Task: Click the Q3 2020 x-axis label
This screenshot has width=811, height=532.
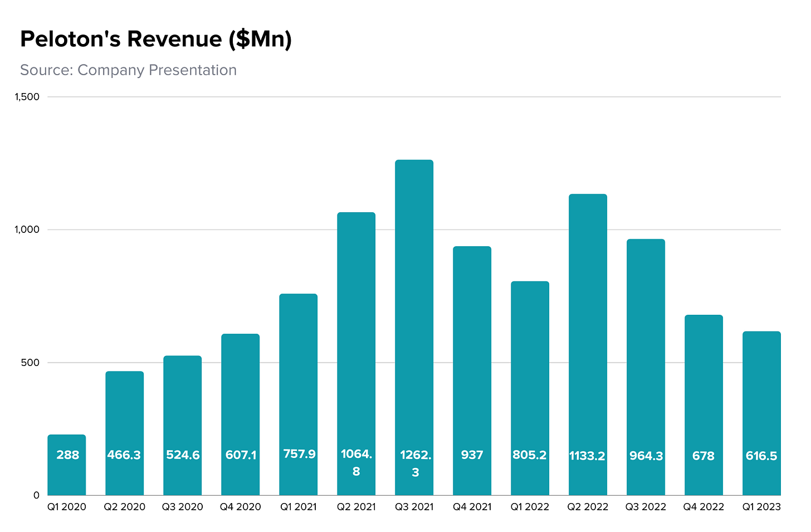Action: 183,507
